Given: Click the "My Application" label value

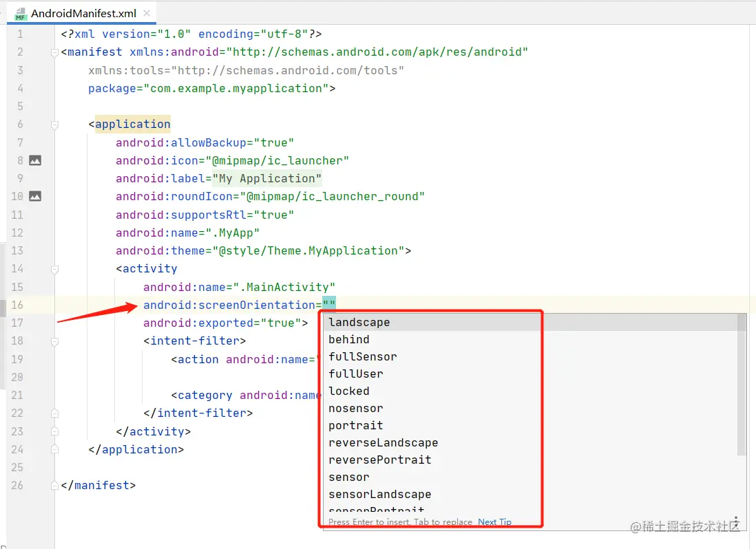Looking at the screenshot, I should (x=267, y=179).
